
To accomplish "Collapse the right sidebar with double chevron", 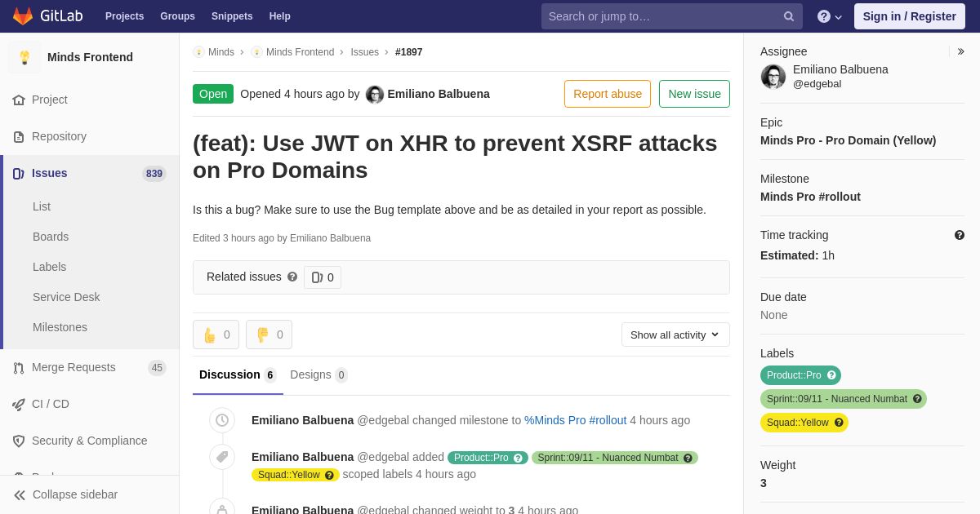I will 960,51.
